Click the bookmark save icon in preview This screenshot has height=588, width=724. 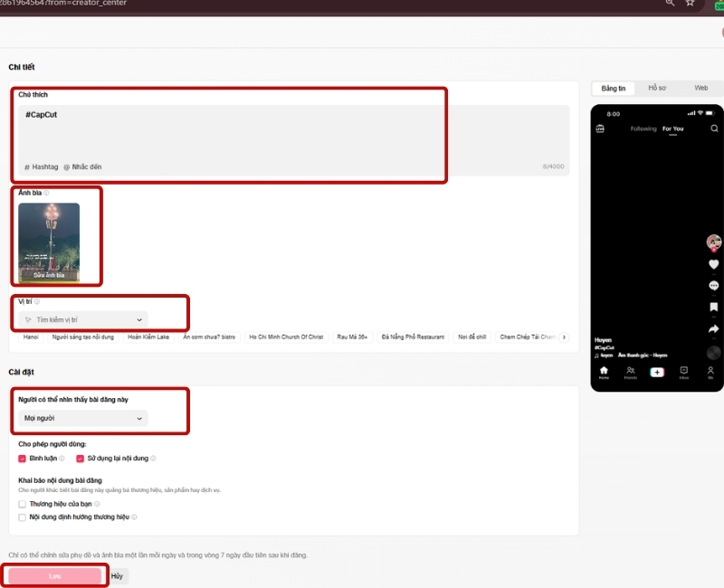[713, 307]
